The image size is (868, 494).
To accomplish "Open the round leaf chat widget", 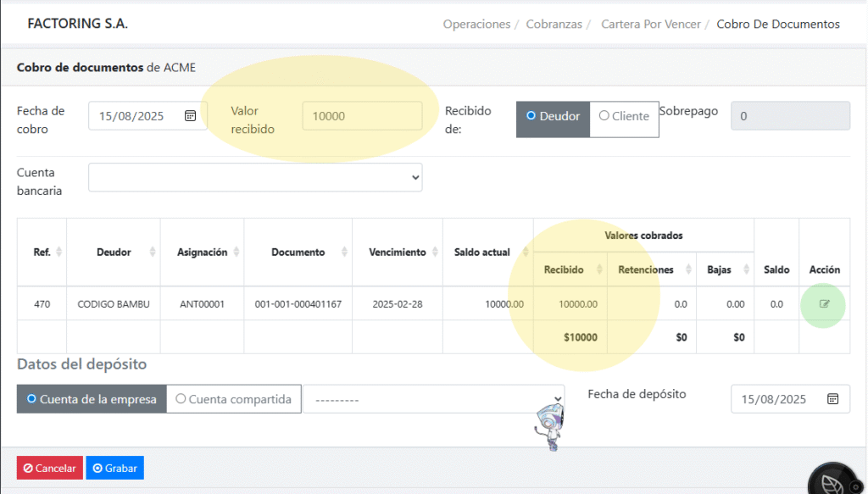I will click(x=835, y=480).
